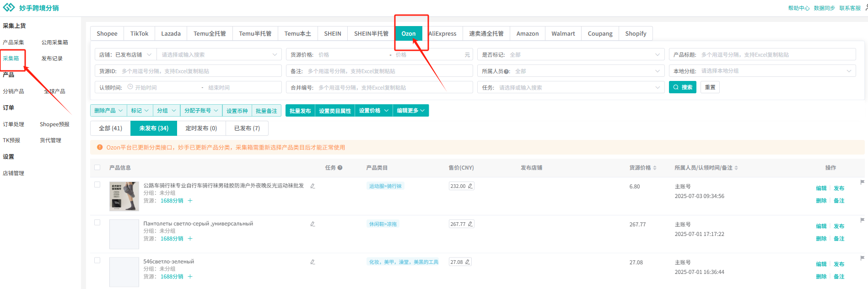Click 删除 for the 546светло-зеленый product
This screenshot has height=289, width=868.
click(821, 277)
